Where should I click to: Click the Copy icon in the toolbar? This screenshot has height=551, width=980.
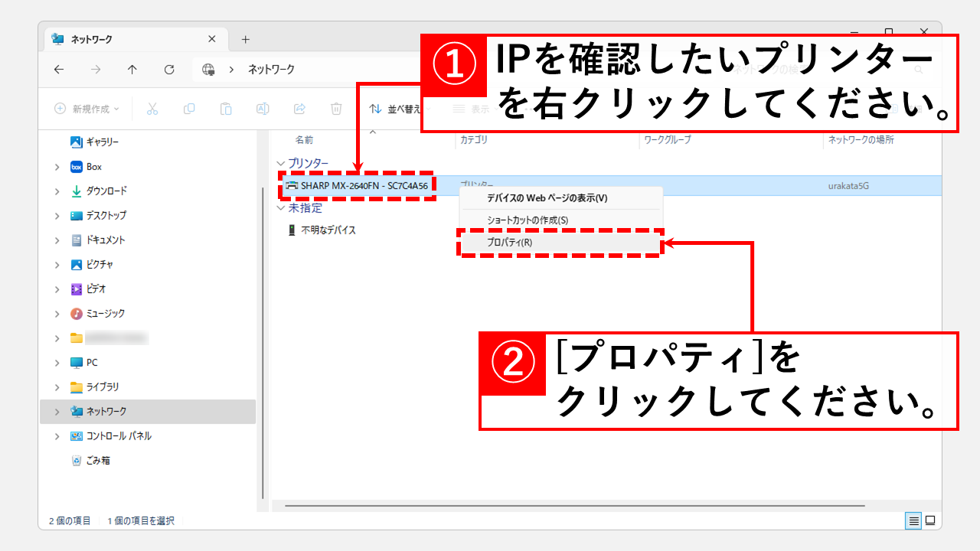(x=189, y=109)
